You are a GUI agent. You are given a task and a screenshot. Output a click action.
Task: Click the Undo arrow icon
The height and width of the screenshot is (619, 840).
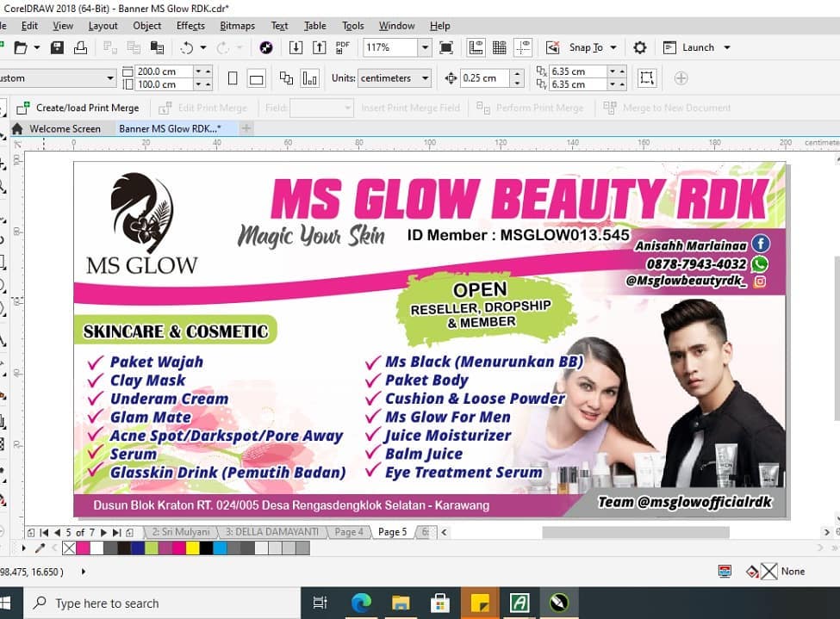(x=186, y=47)
